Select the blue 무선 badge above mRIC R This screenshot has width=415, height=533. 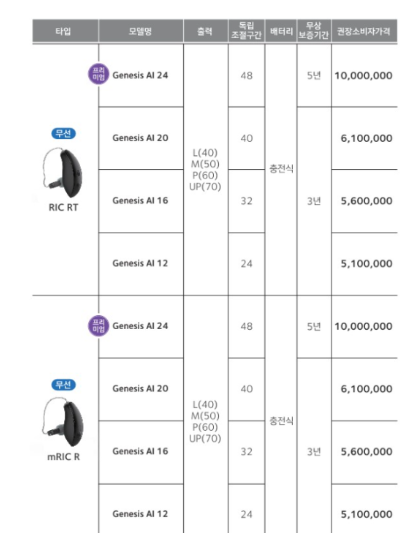coord(64,385)
